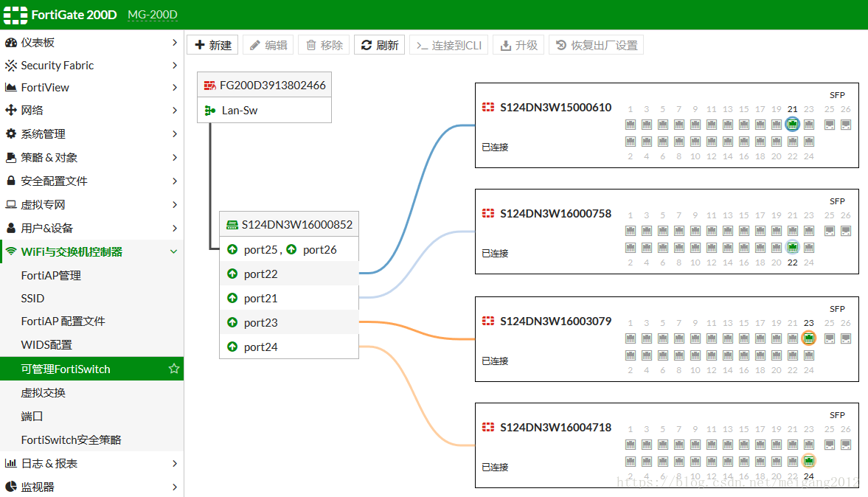Click the S124DN3W16000758 switch name
The image size is (868, 497).
(556, 214)
